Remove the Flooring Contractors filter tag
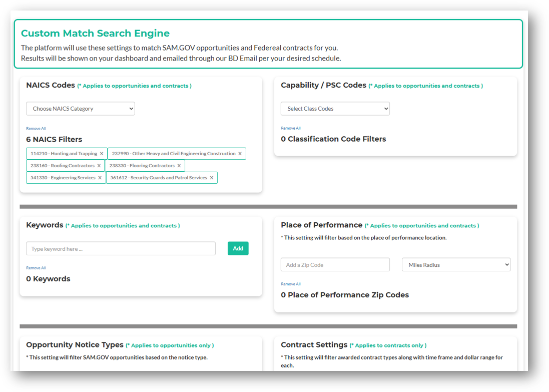The image size is (549, 392). pos(179,166)
